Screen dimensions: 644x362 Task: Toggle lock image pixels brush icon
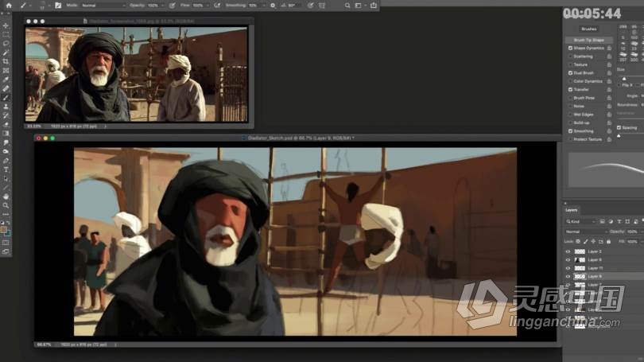tap(586, 242)
